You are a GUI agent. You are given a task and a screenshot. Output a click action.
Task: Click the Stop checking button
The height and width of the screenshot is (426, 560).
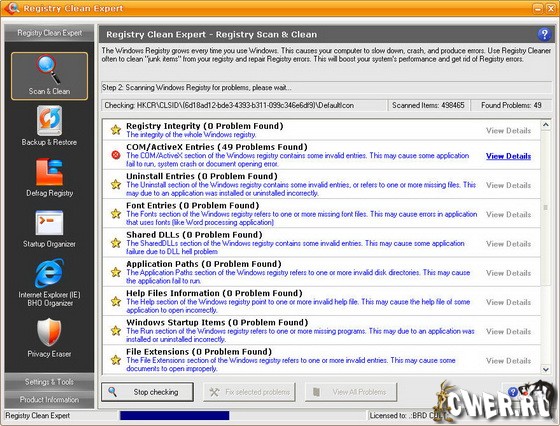click(x=148, y=392)
